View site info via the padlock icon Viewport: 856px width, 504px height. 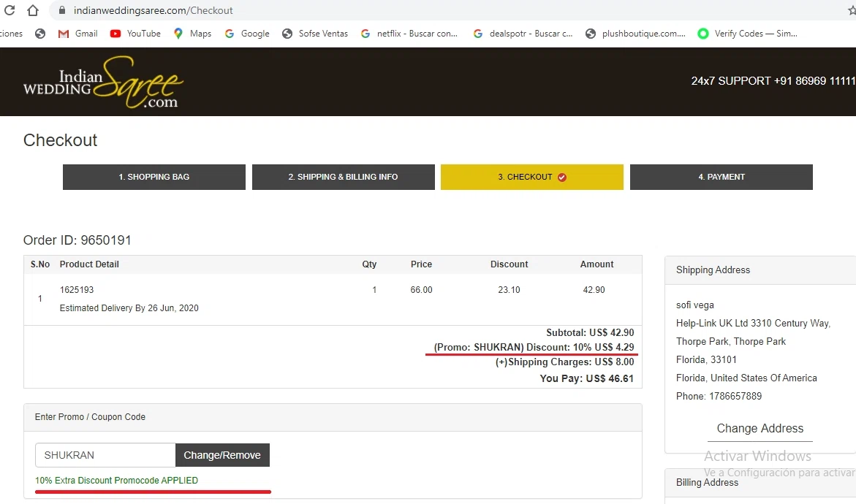61,10
